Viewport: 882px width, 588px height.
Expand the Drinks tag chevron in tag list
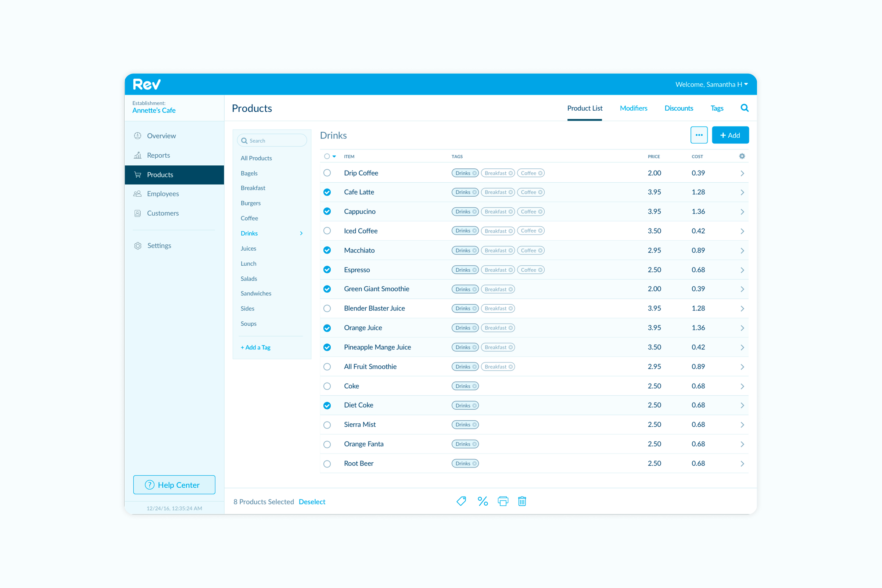click(x=301, y=233)
